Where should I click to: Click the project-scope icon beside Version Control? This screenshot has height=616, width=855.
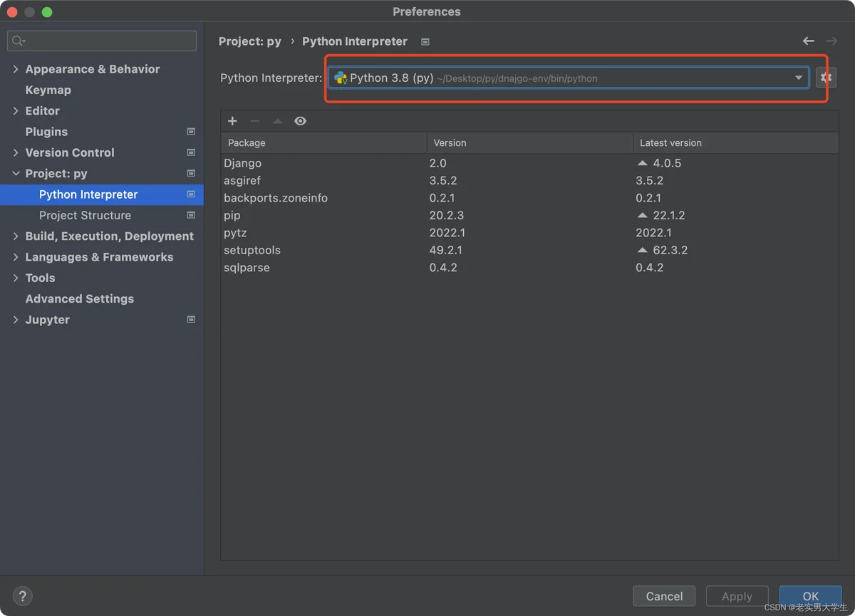tap(191, 152)
